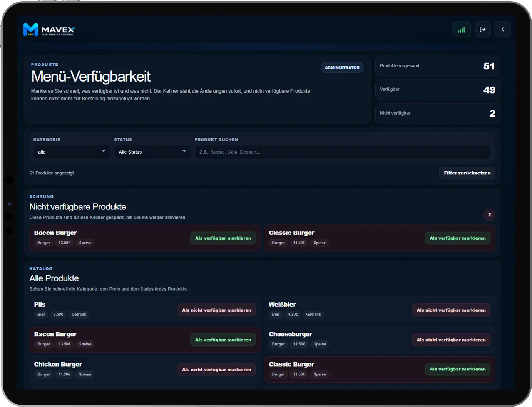Click the Produkt suchen search field
Viewport: 532px width, 407px height.
pyautogui.click(x=343, y=152)
